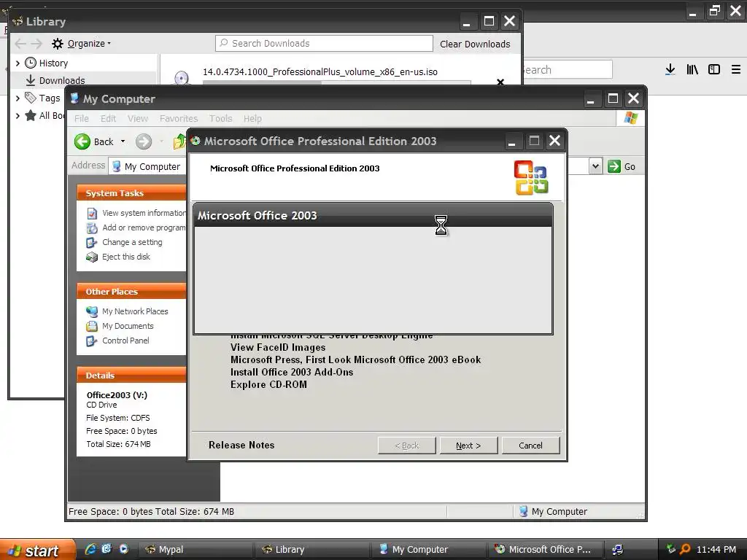This screenshot has width=747, height=560.
Task: Click the Search Downloads field in Library
Action: point(324,43)
